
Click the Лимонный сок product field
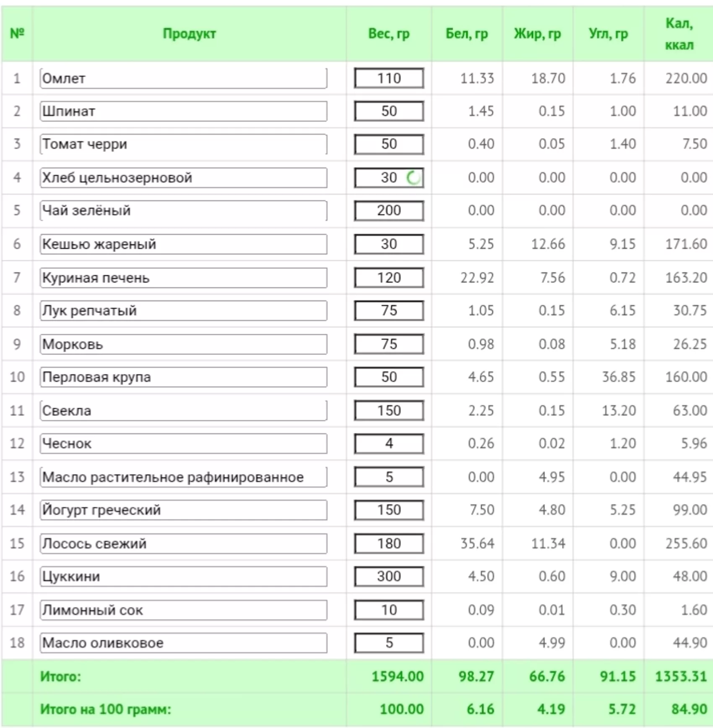183,610
